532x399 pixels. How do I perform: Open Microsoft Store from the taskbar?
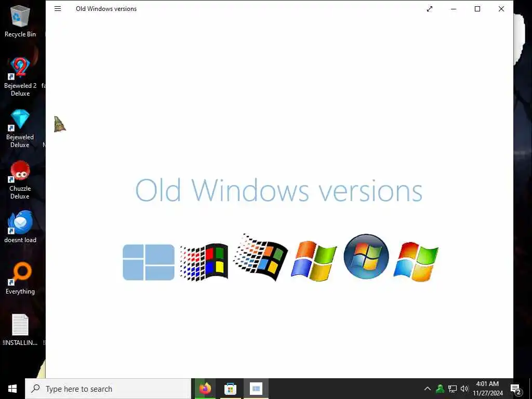point(230,389)
